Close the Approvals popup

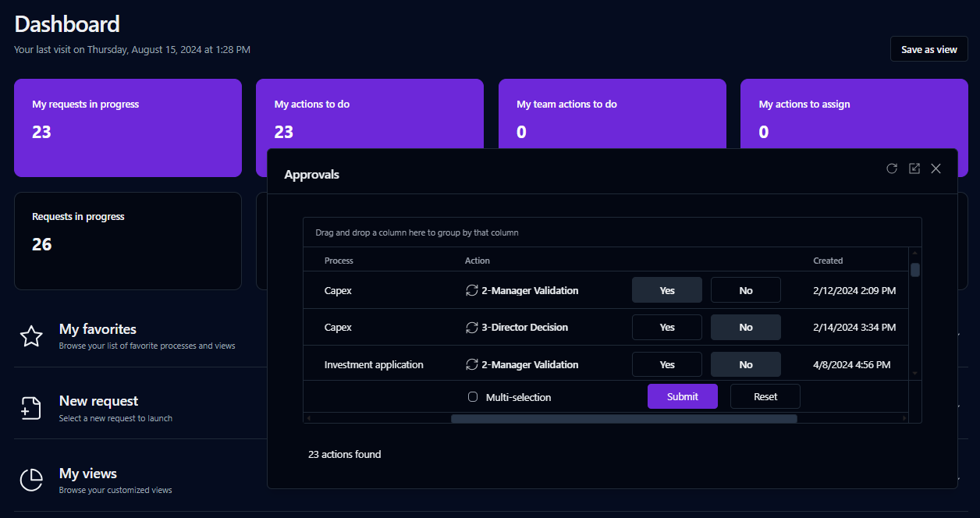936,169
